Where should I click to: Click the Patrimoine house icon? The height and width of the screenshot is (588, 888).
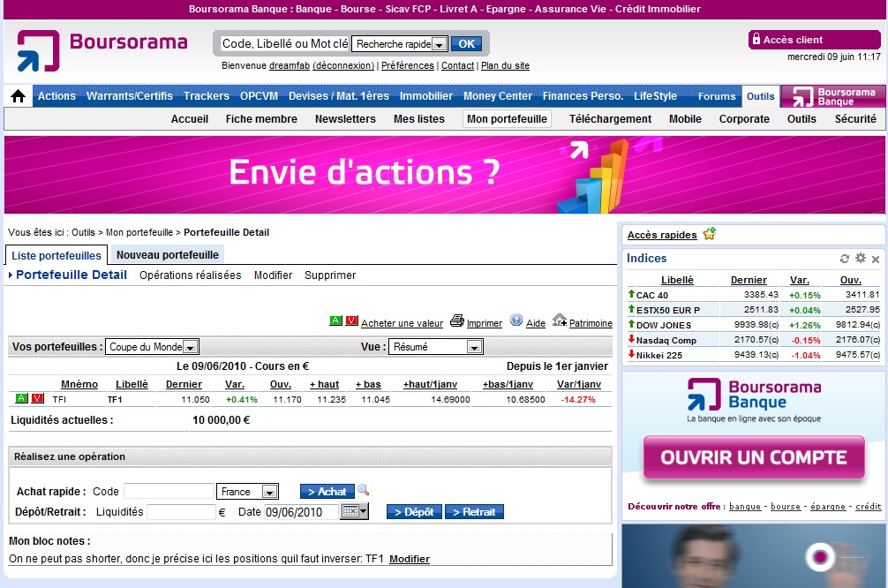tap(559, 321)
